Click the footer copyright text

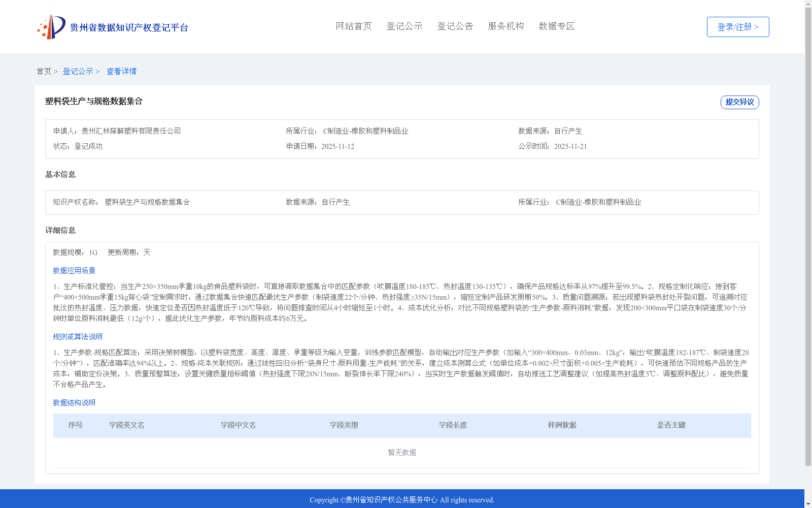402,500
